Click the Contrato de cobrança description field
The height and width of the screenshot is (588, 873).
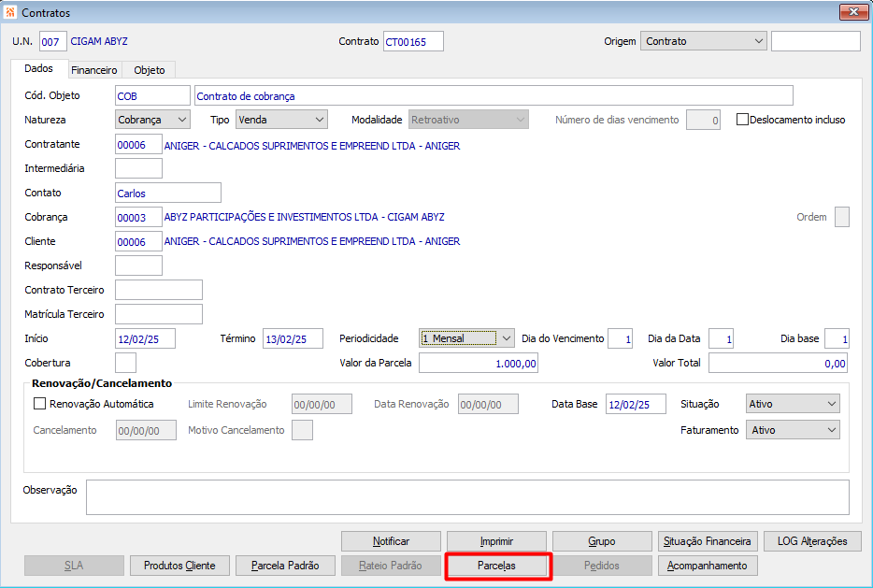(x=494, y=95)
